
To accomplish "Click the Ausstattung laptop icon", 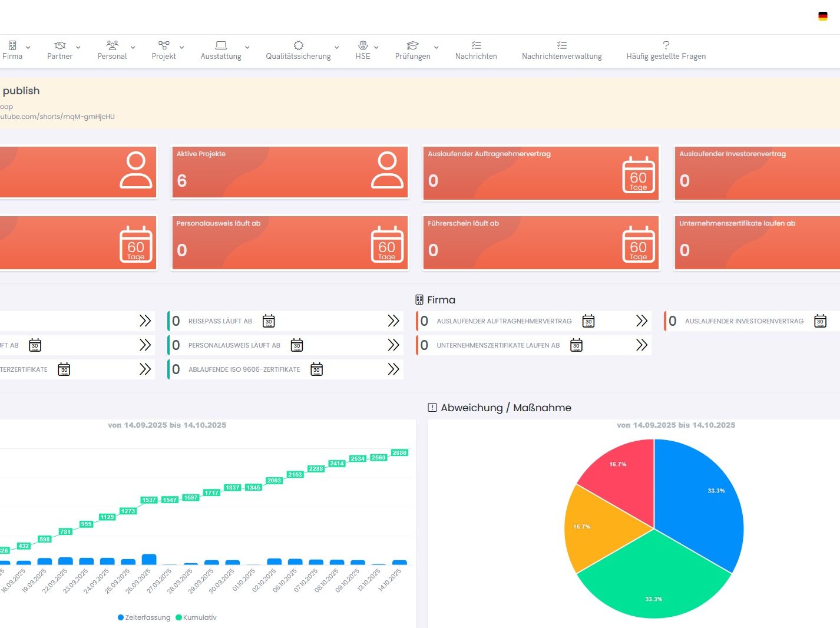I will pos(221,45).
